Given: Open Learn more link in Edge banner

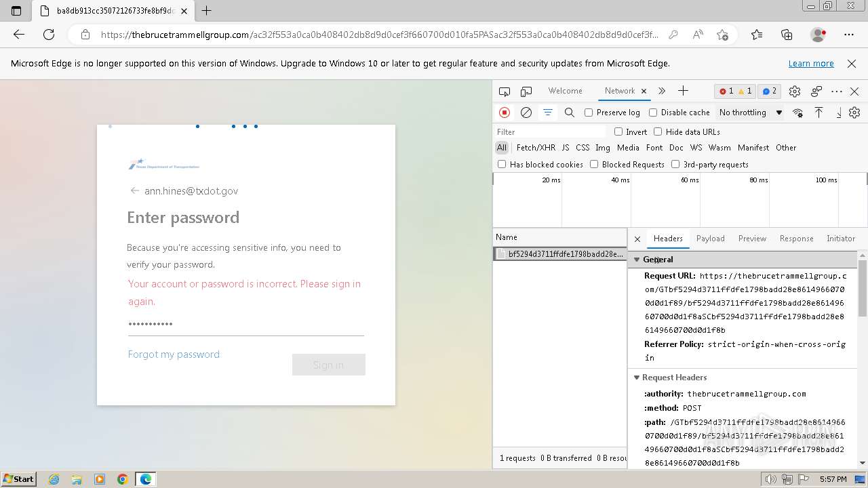Looking at the screenshot, I should pos(811,64).
